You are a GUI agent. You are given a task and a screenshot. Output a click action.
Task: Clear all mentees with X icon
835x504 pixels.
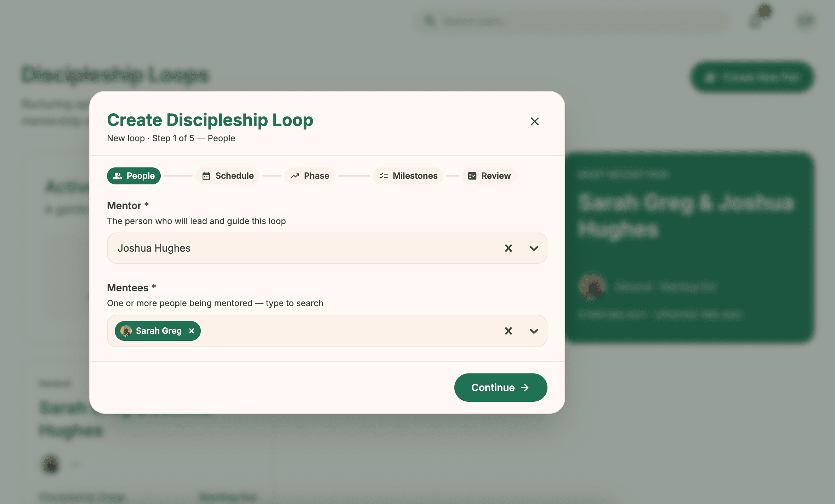click(x=509, y=331)
